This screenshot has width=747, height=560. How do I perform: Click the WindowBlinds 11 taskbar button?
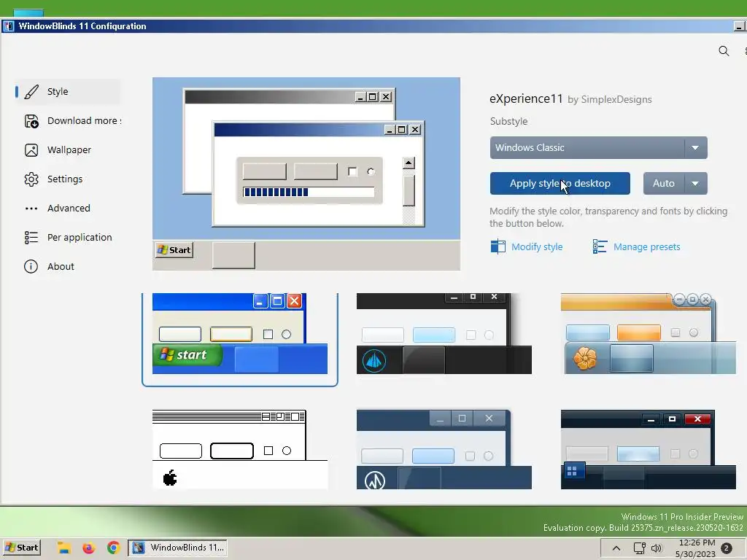pos(178,548)
